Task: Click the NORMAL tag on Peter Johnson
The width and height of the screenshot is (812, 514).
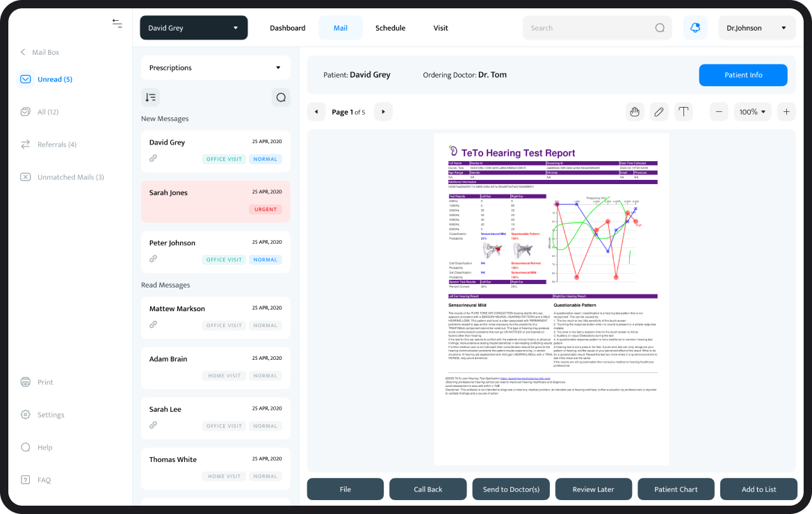Action: pyautogui.click(x=265, y=260)
